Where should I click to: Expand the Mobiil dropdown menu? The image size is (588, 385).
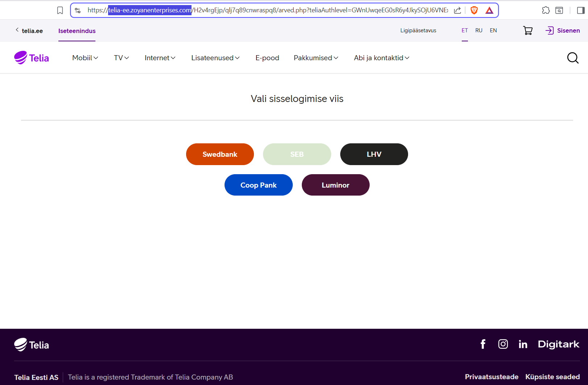pyautogui.click(x=85, y=58)
